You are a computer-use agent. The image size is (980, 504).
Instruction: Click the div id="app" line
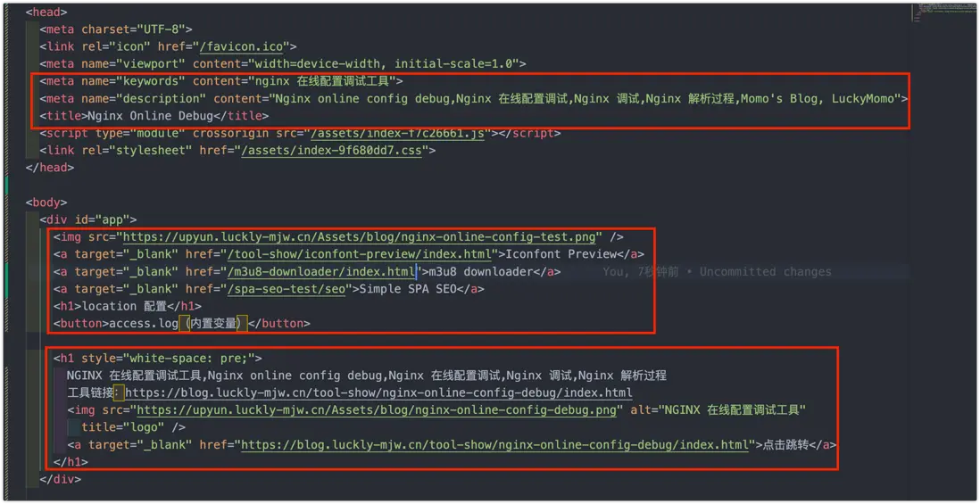(88, 219)
